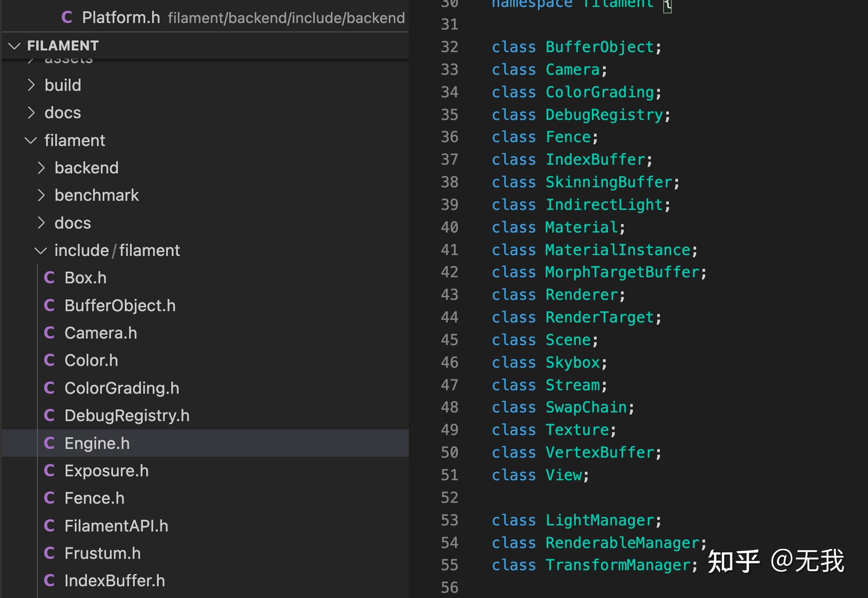Open DebugRegistry.h file
Image resolution: width=868 pixels, height=598 pixels.
click(x=127, y=415)
